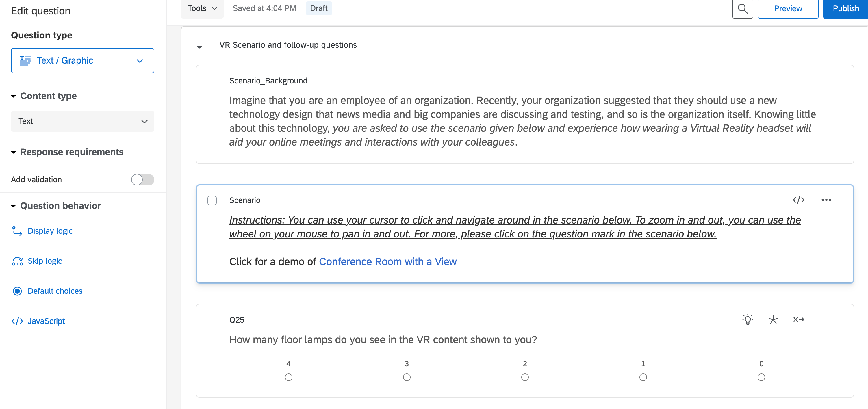Open the Question type dropdown
The height and width of the screenshot is (409, 868).
click(82, 60)
